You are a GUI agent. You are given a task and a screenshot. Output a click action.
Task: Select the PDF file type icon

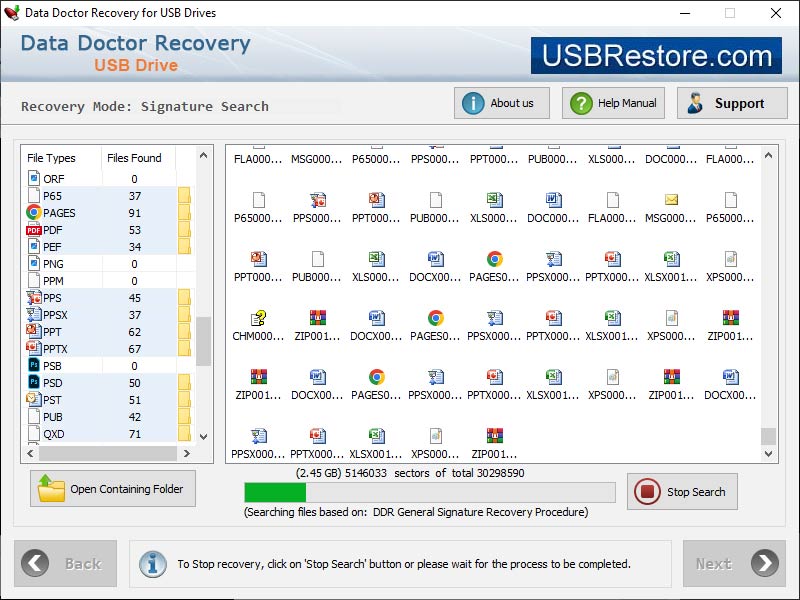point(36,229)
